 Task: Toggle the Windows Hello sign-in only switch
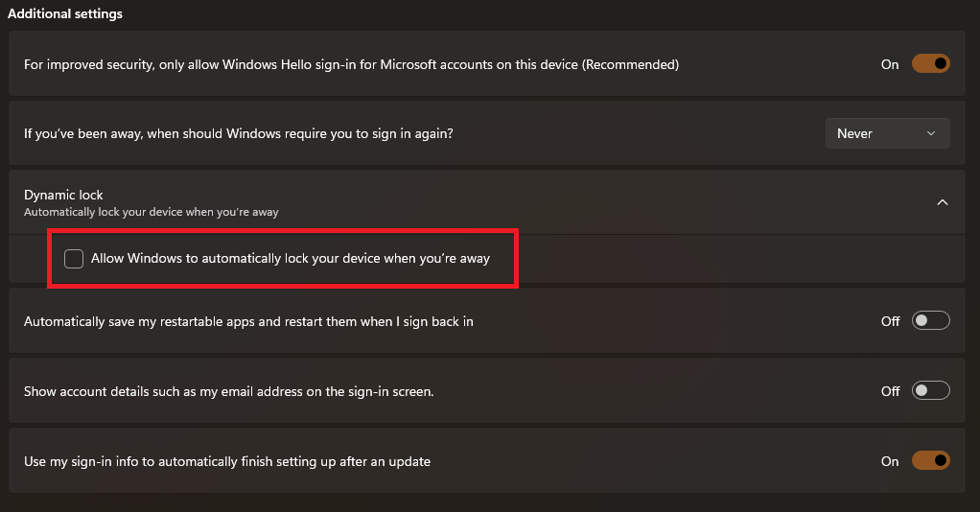(930, 64)
